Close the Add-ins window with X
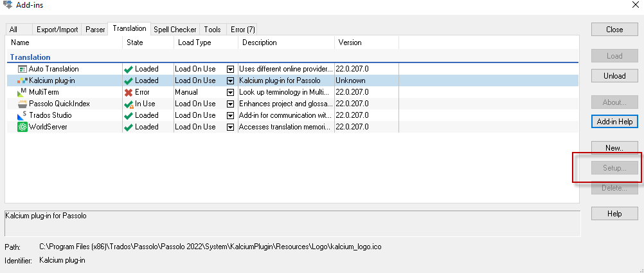Viewport: 644px width, 273px height. (634, 5)
